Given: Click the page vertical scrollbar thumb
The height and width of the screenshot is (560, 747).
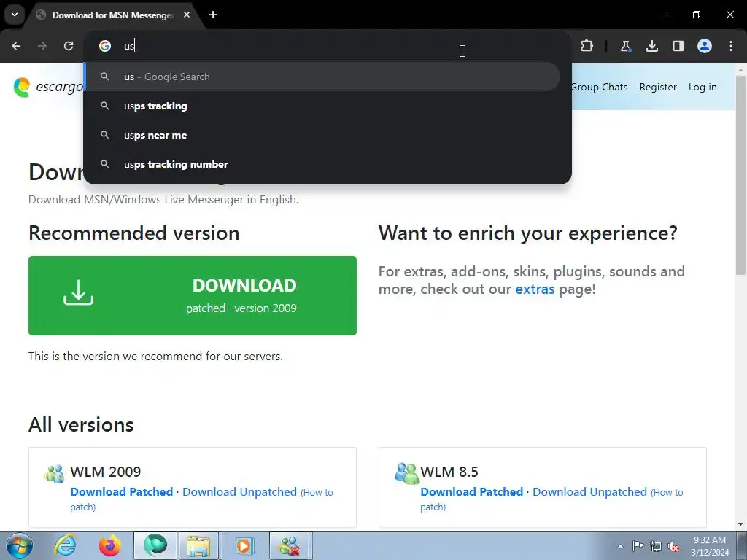Looking at the screenshot, I should 740,175.
